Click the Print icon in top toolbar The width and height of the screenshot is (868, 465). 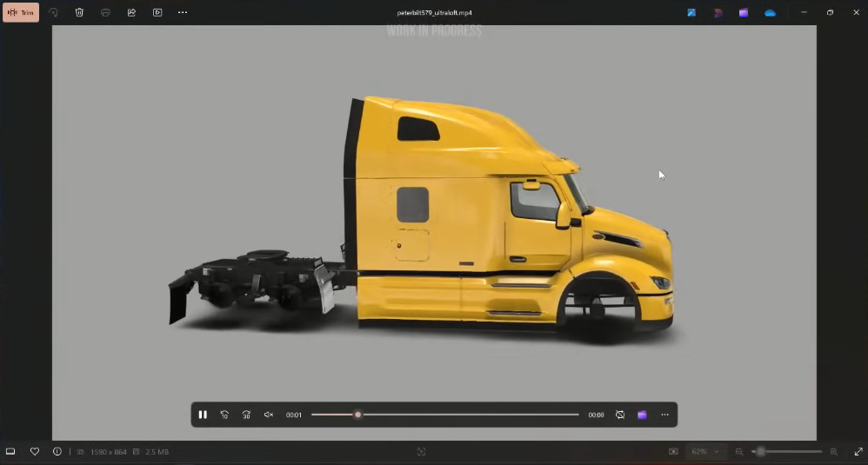pos(105,13)
